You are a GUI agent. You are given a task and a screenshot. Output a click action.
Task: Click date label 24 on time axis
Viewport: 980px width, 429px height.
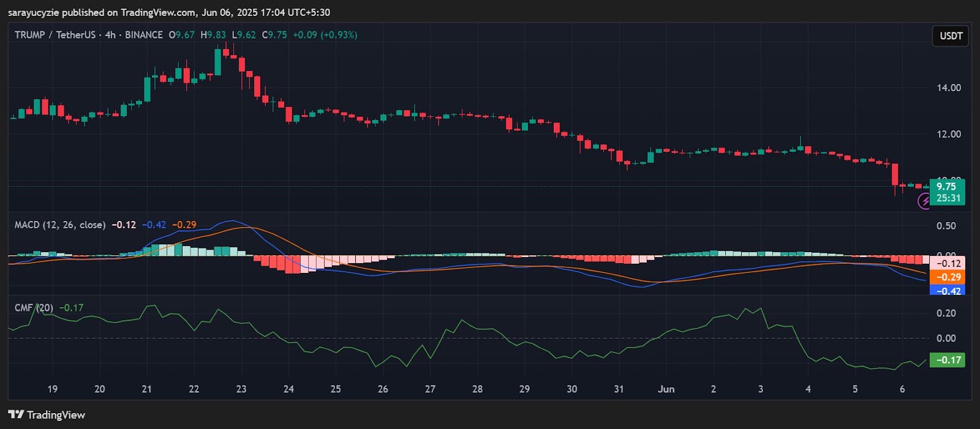click(x=288, y=389)
